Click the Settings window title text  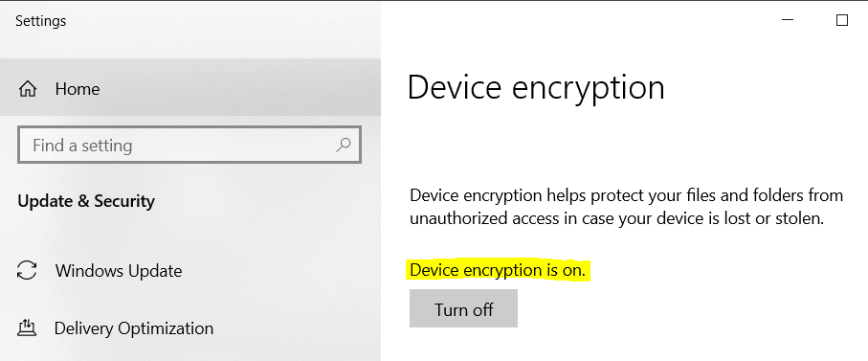click(40, 21)
